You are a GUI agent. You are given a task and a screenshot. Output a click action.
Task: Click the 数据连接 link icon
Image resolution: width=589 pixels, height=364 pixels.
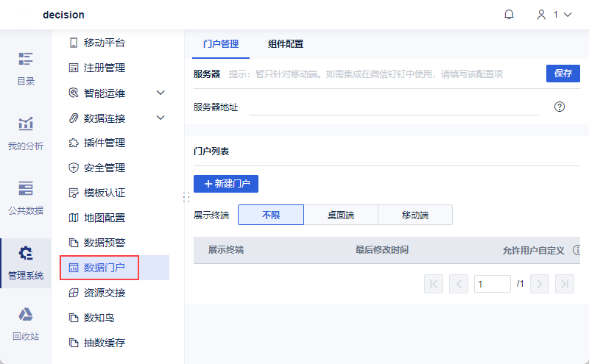[x=74, y=118]
